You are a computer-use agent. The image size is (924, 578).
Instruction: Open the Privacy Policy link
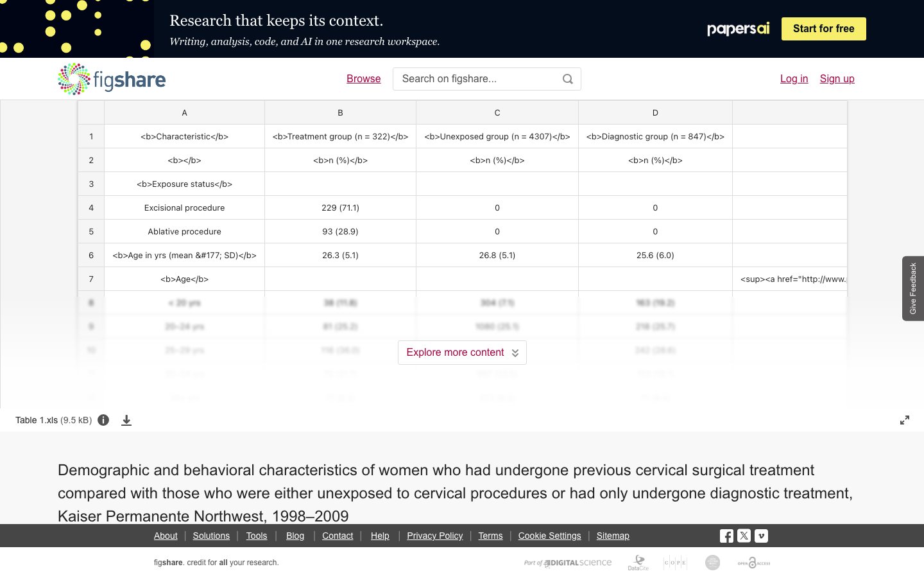[435, 536]
